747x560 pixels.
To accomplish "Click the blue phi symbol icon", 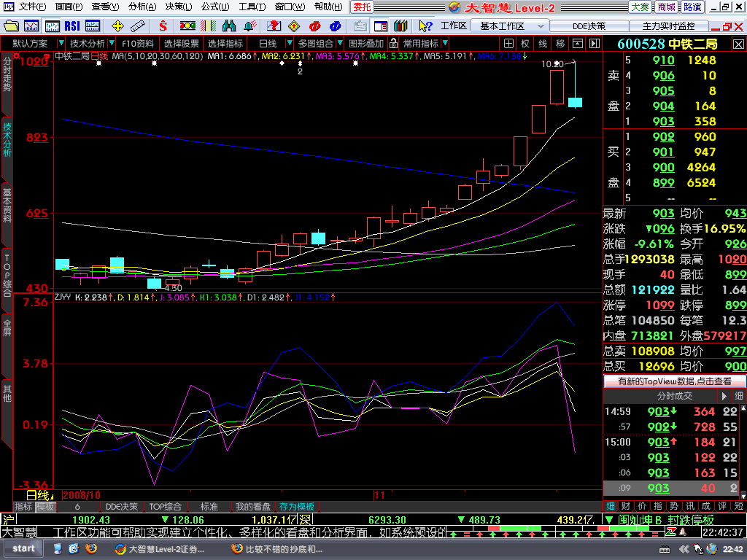I will point(336,26).
